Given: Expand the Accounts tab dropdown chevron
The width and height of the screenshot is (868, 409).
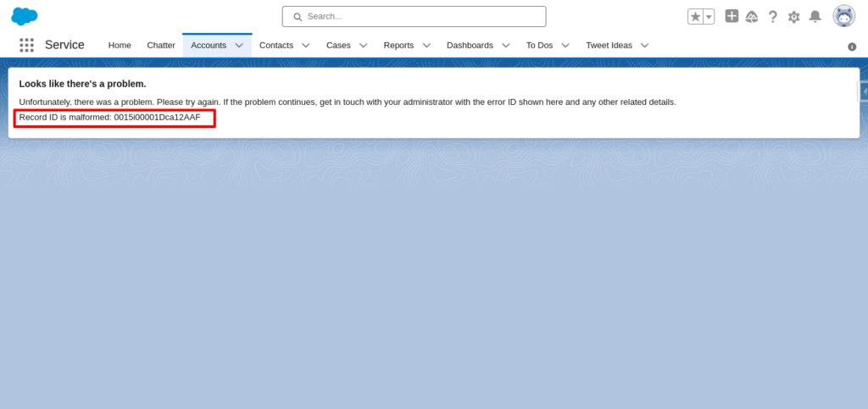Looking at the screenshot, I should [239, 46].
